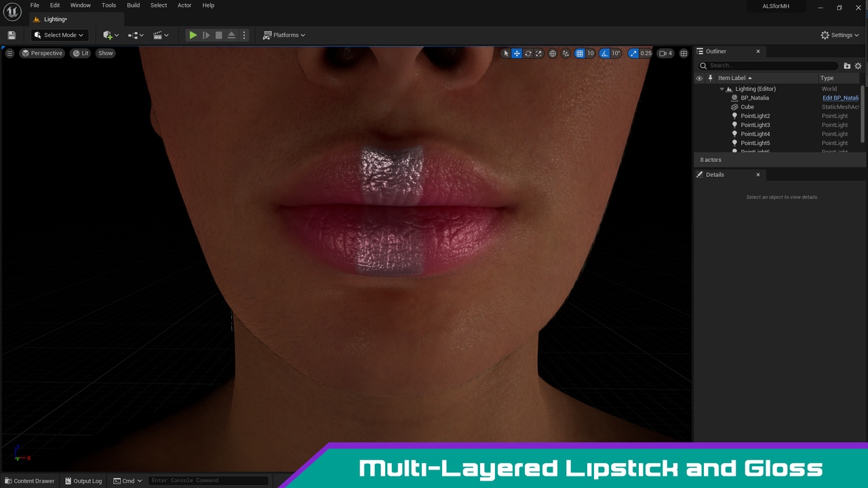Expand the Platforms dropdown
The width and height of the screenshot is (868, 488).
coord(284,35)
